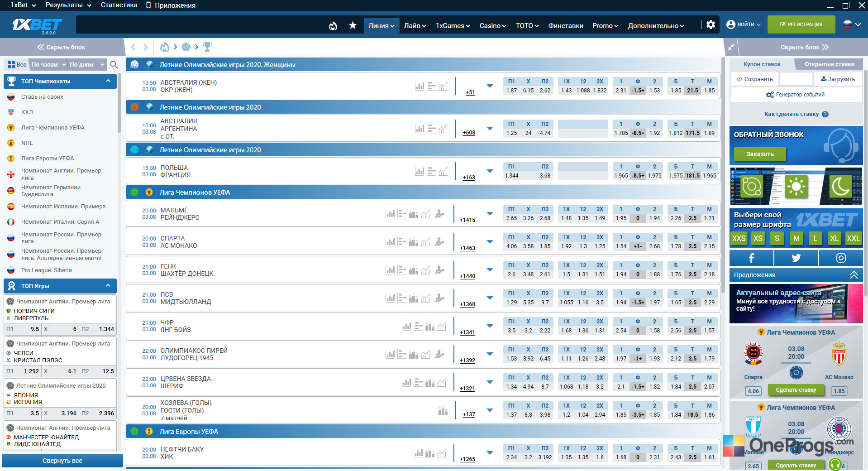Select M font size
The height and width of the screenshot is (471, 868).
[796, 238]
